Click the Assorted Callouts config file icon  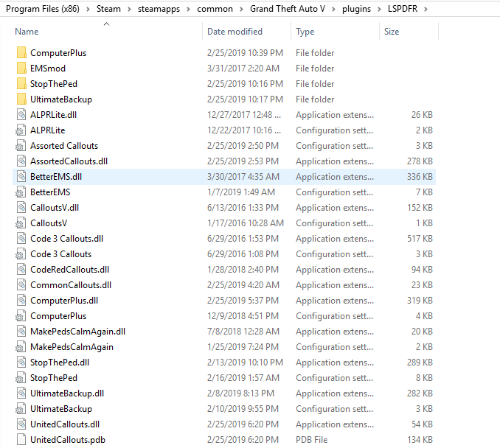21,146
